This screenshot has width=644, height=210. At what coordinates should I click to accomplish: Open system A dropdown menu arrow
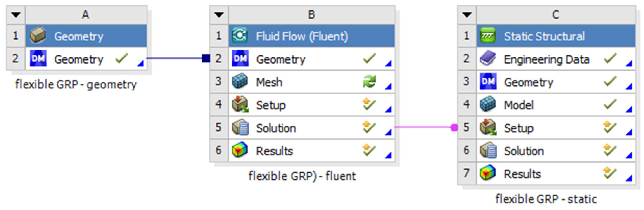point(16,15)
